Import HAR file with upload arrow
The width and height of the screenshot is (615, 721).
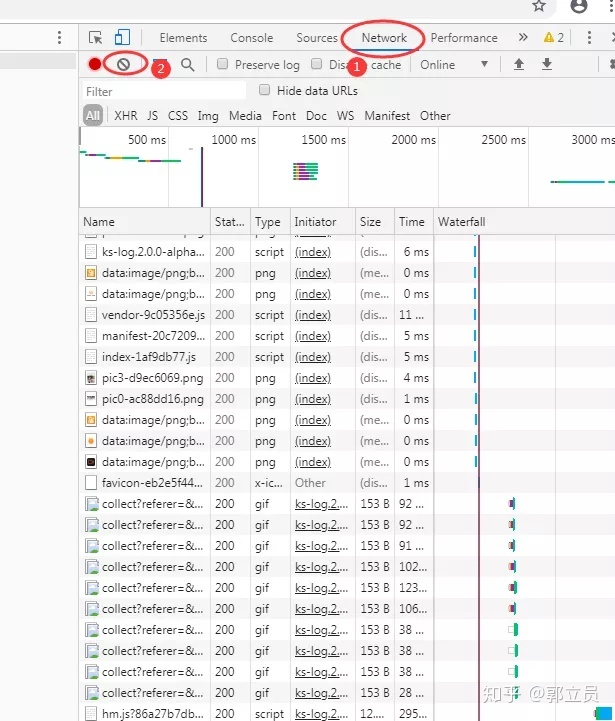click(x=519, y=64)
